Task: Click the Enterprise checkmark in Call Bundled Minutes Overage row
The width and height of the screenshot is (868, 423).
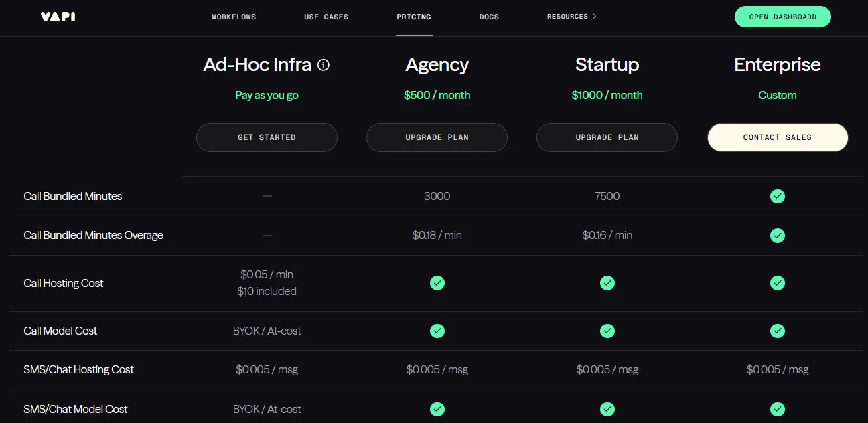Action: pos(778,235)
